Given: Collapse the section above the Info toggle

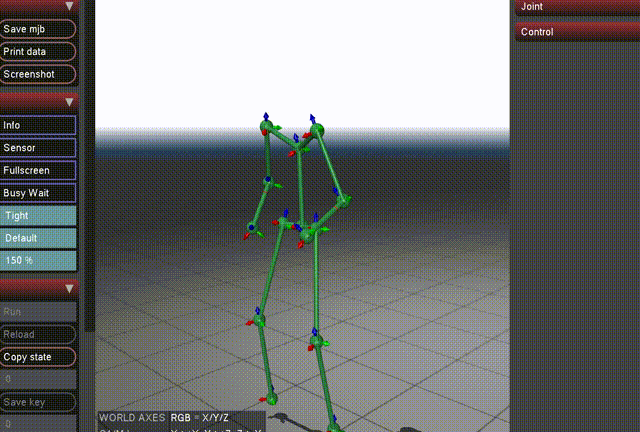Looking at the screenshot, I should tap(39, 101).
